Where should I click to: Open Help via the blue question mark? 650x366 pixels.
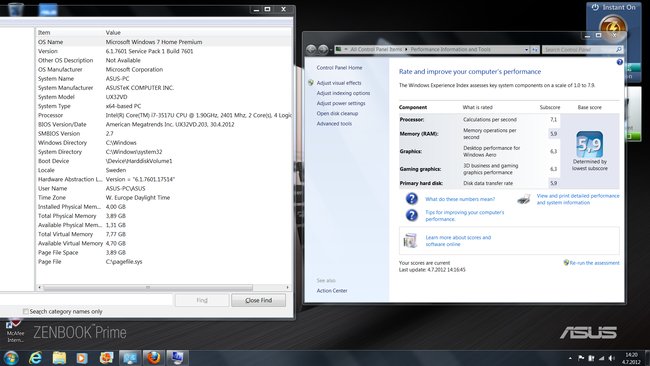pyautogui.click(x=619, y=62)
